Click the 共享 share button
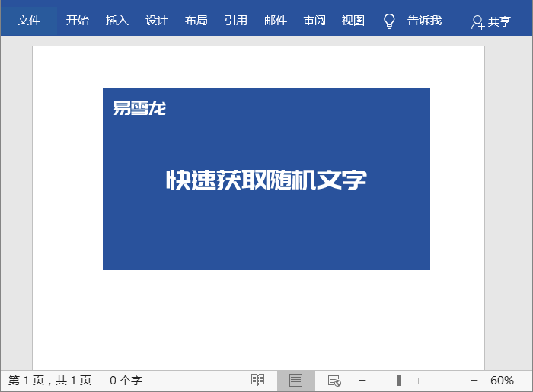 [491, 22]
